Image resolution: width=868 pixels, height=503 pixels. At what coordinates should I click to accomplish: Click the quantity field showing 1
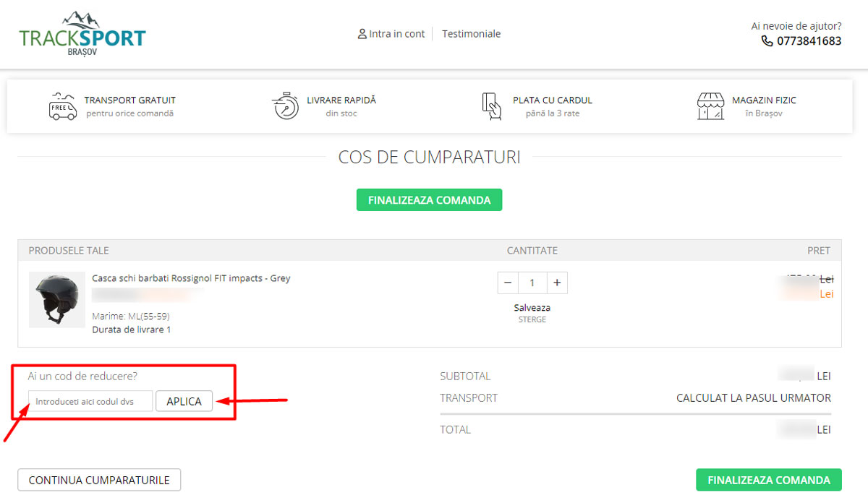click(532, 283)
